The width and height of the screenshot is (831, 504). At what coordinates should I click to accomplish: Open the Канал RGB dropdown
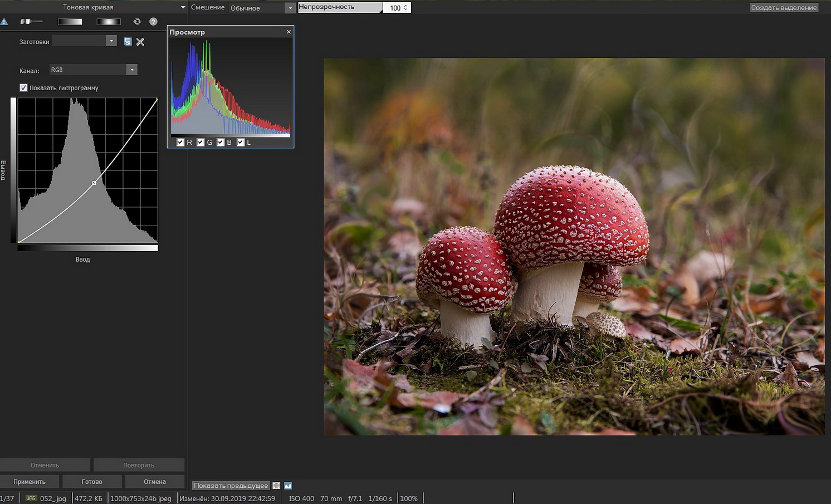[131, 70]
